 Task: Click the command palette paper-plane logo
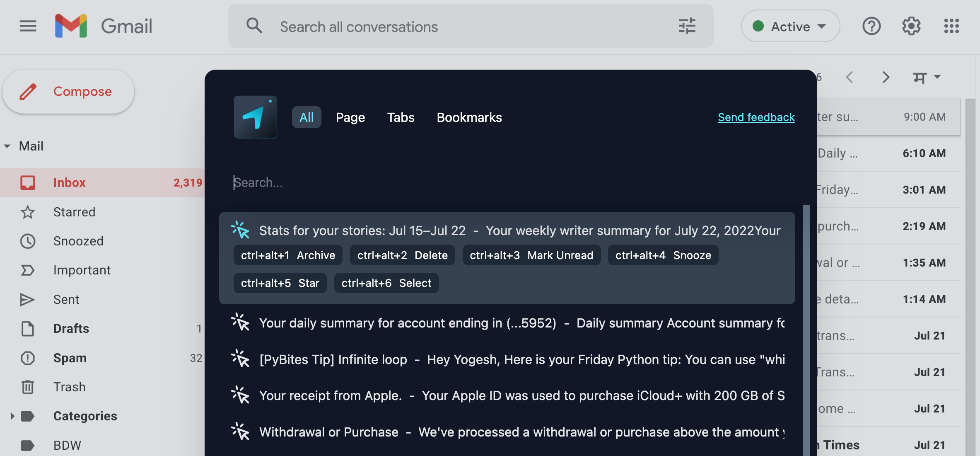tap(255, 117)
